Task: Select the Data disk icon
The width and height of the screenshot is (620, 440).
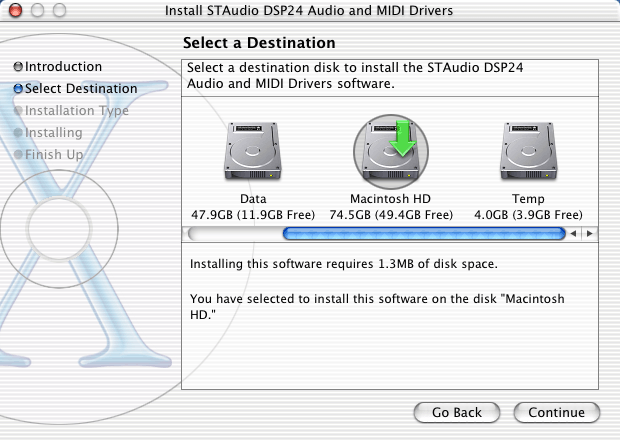Action: pyautogui.click(x=253, y=151)
